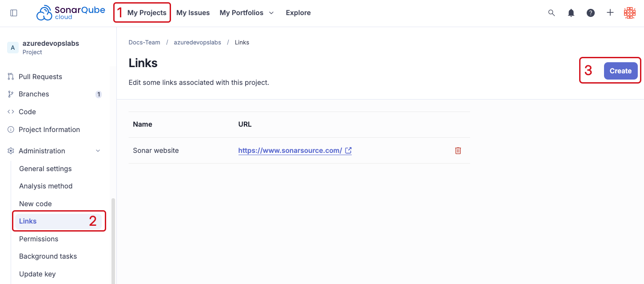This screenshot has width=644, height=284.
Task: Collapse the Administration section chevron
Action: (98, 151)
